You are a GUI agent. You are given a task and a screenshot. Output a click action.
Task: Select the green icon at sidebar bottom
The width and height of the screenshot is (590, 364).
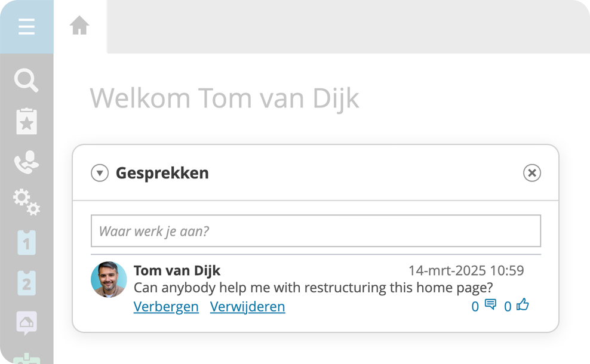tap(26, 359)
